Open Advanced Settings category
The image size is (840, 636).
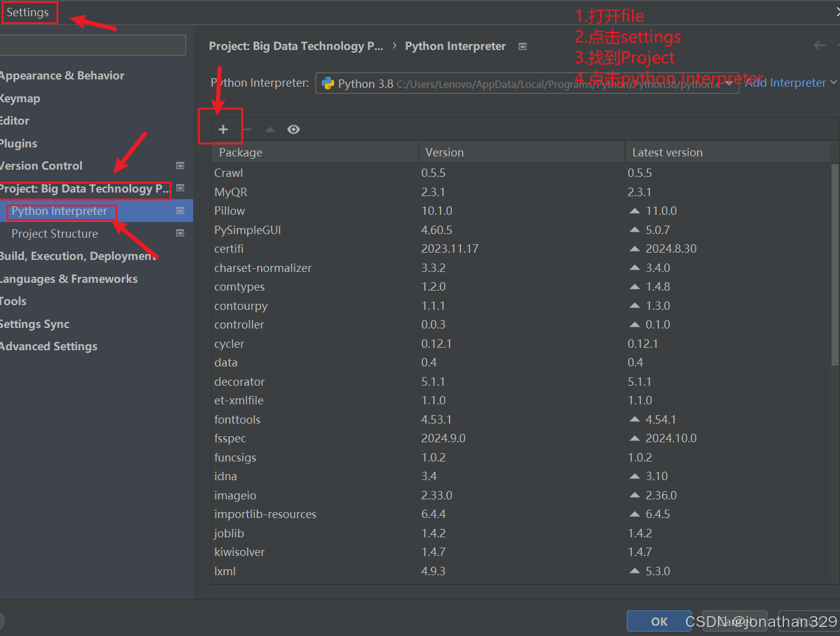49,346
